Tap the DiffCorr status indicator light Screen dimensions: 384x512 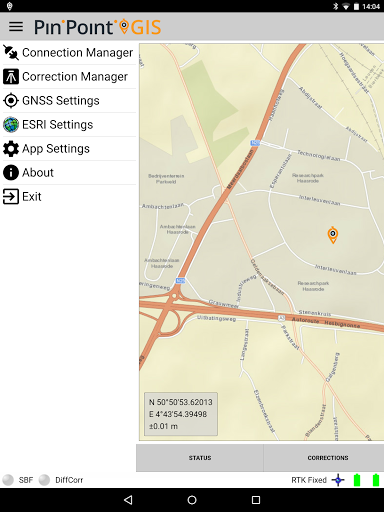coord(44,480)
